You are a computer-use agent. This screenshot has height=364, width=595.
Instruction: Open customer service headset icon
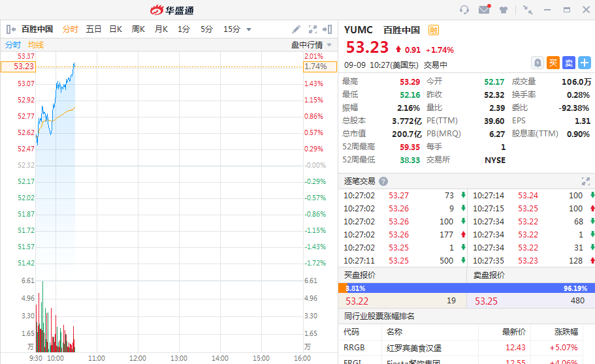tap(464, 10)
